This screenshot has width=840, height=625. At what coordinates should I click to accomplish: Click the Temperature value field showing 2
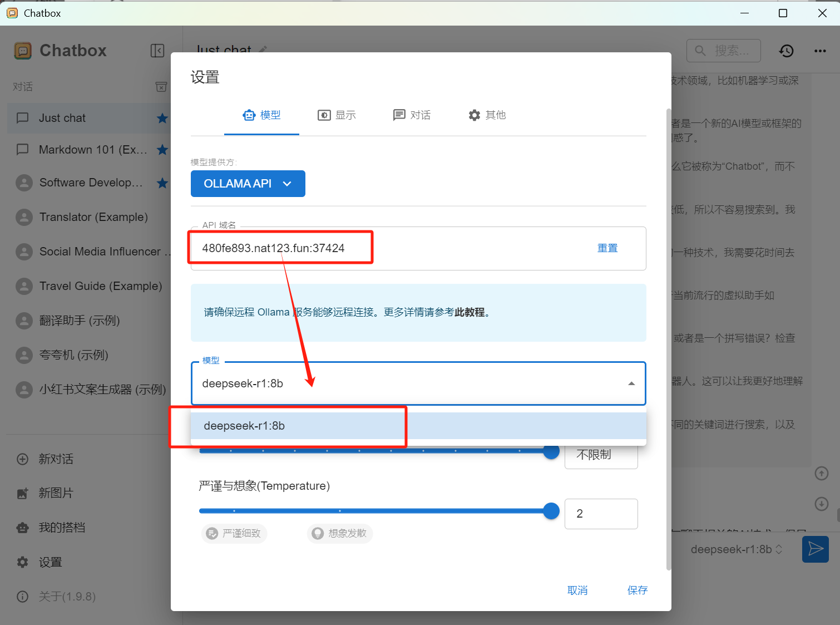(x=601, y=514)
